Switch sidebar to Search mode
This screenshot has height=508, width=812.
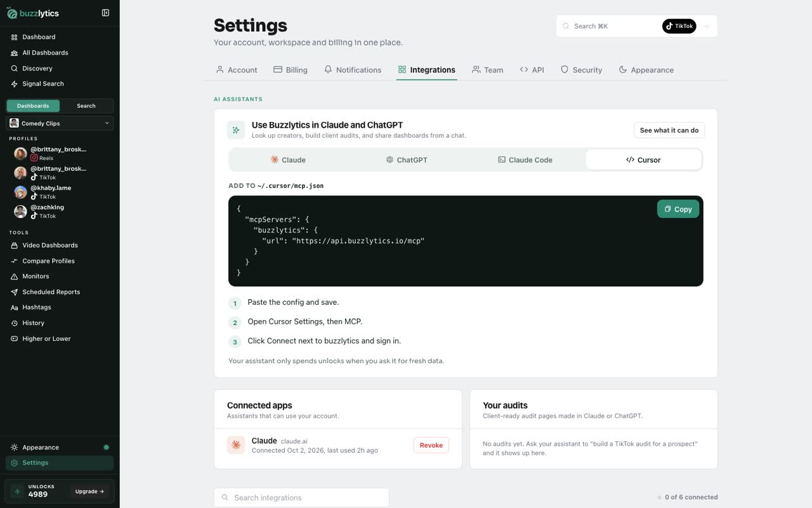(86, 106)
